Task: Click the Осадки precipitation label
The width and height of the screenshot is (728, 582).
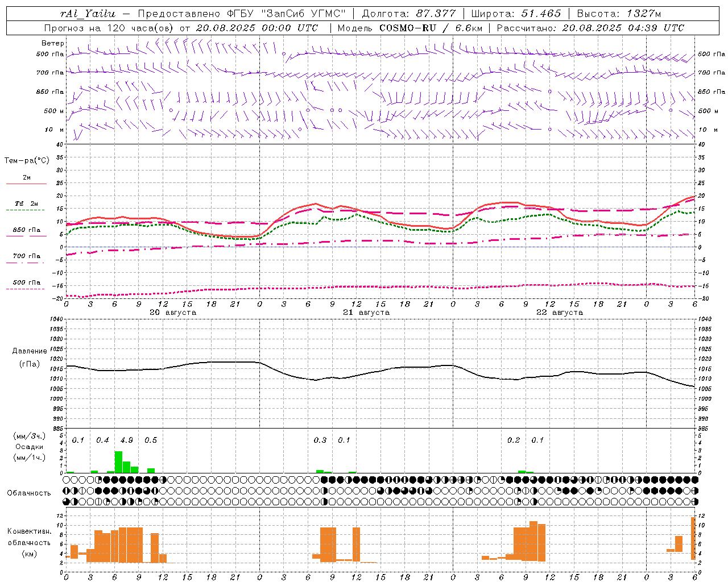Action: tap(29, 447)
